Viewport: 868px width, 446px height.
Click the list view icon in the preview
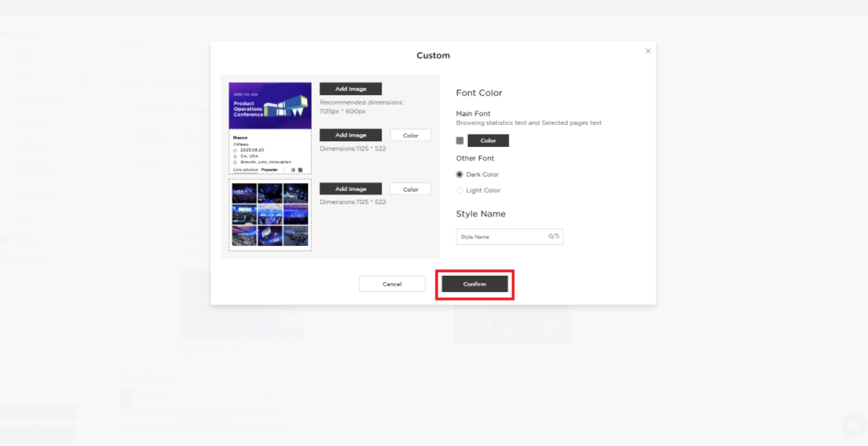(x=293, y=170)
